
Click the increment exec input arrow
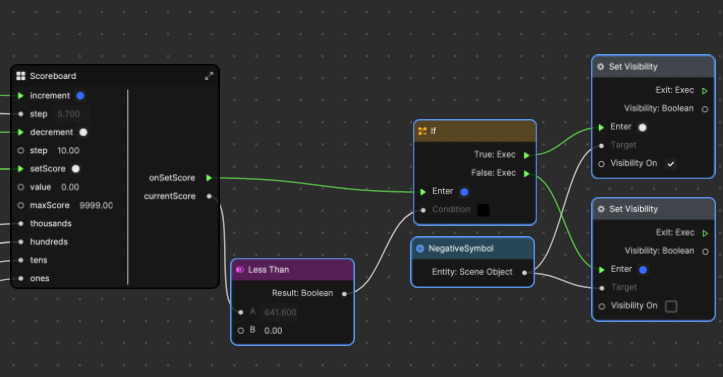21,96
